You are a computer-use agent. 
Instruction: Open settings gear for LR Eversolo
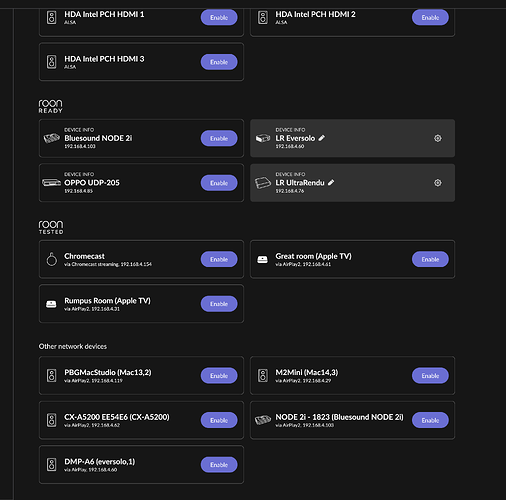pyautogui.click(x=438, y=138)
